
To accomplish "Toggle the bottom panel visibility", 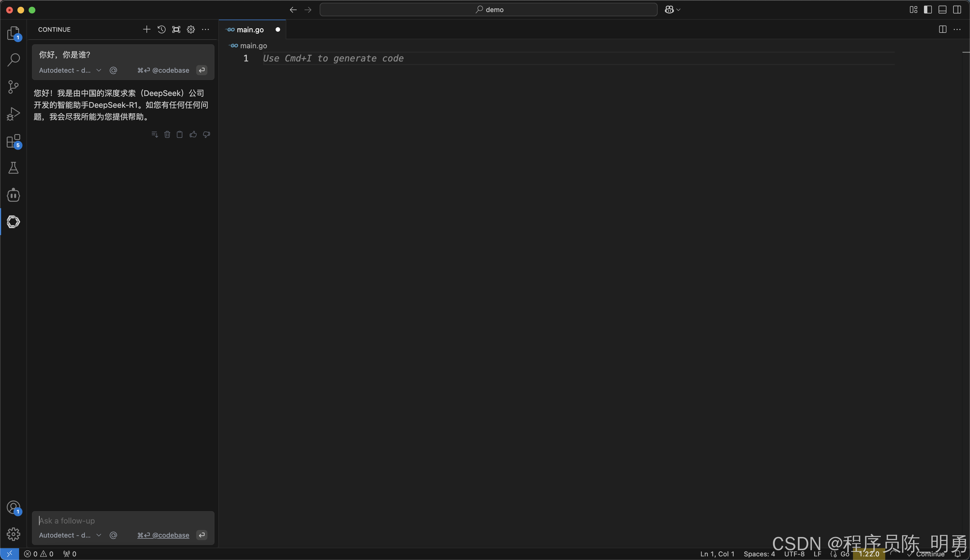I will point(942,10).
